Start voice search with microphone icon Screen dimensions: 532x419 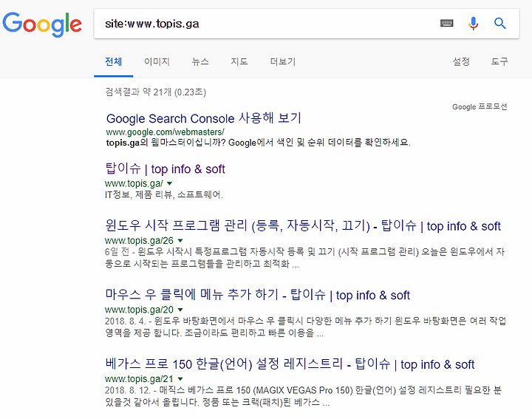tap(474, 24)
